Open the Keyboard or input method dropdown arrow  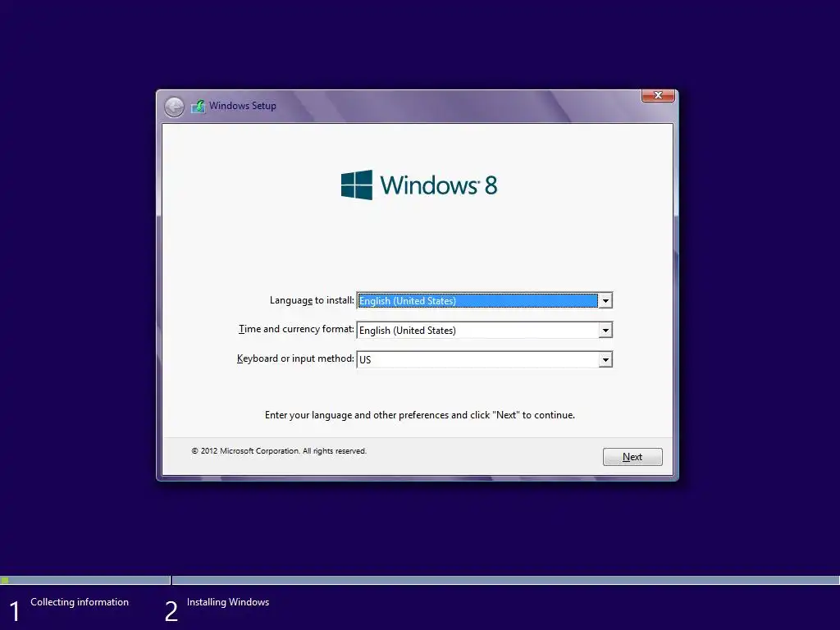click(x=605, y=359)
